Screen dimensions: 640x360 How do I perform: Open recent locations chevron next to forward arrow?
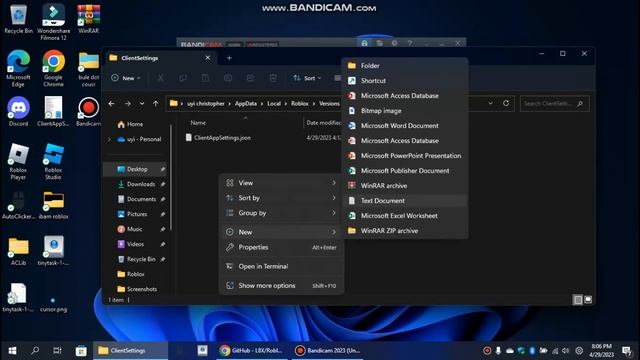point(142,104)
